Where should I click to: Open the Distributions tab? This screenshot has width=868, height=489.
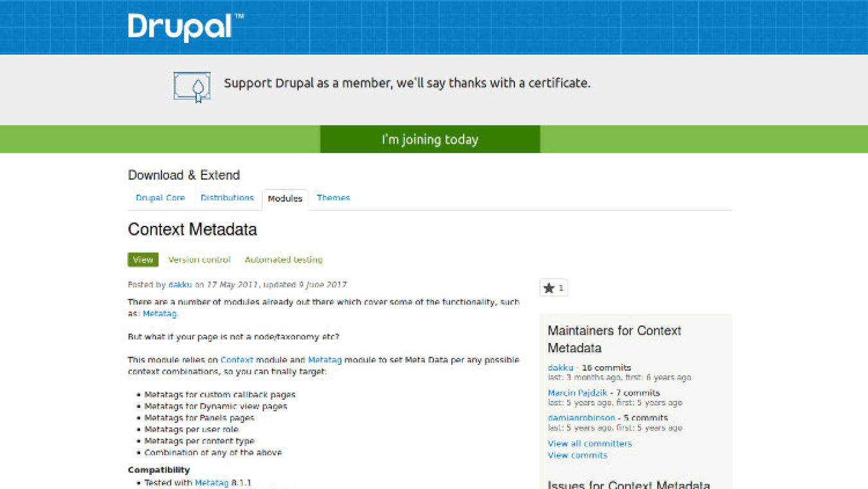227,198
